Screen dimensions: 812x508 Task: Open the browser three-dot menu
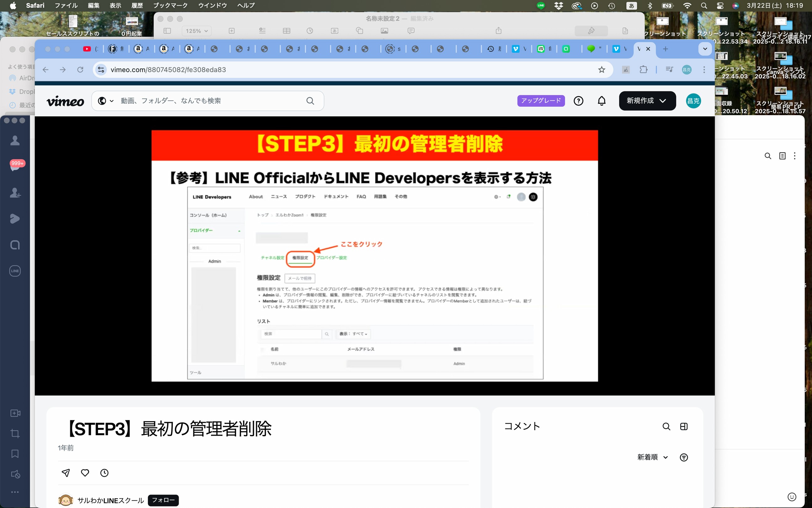704,70
